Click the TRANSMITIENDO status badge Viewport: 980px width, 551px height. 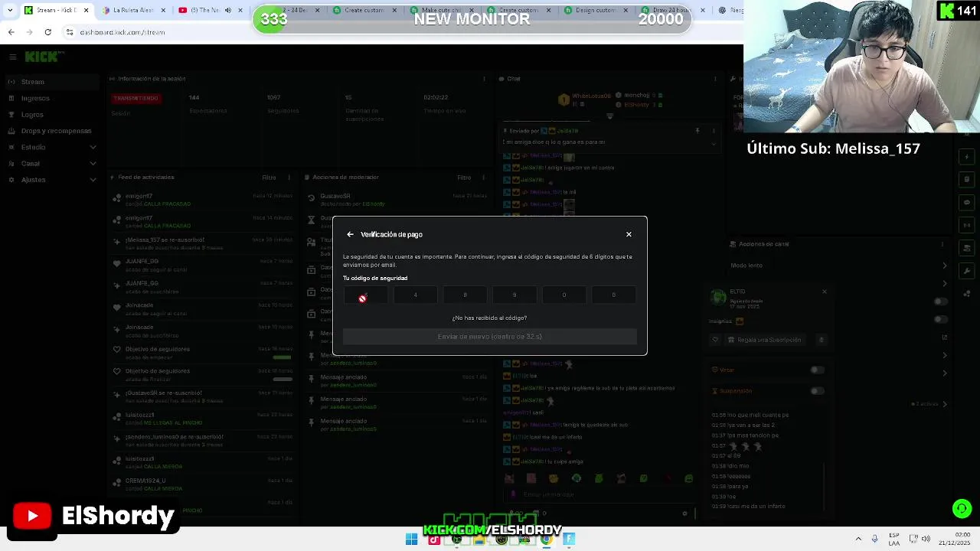tap(136, 98)
